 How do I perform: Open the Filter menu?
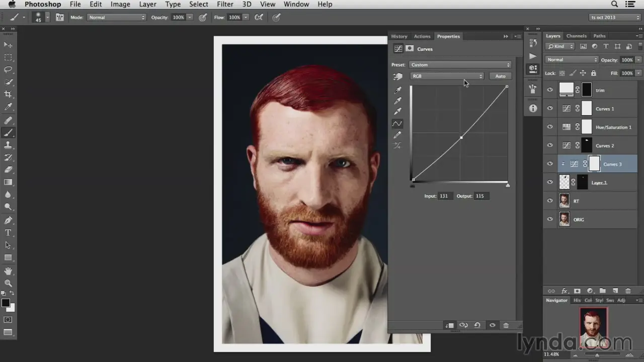coord(225,5)
